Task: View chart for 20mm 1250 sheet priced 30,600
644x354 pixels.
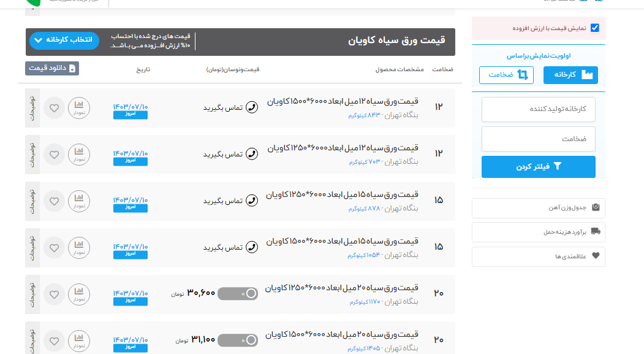Action: coord(78,294)
